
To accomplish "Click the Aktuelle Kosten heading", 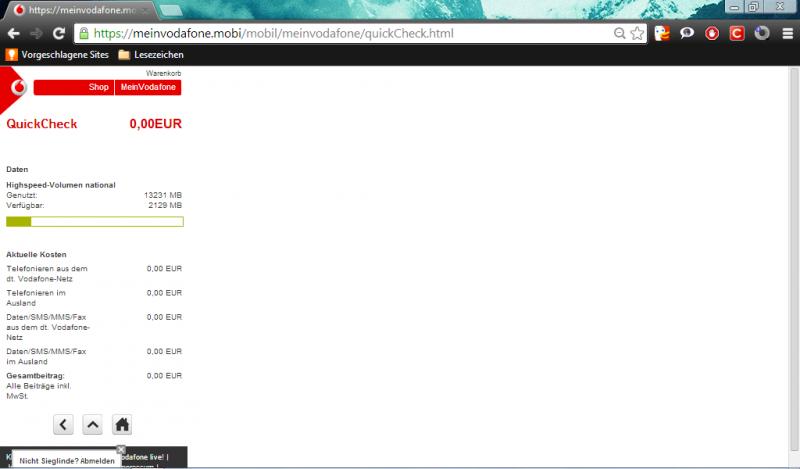I will click(x=36, y=255).
